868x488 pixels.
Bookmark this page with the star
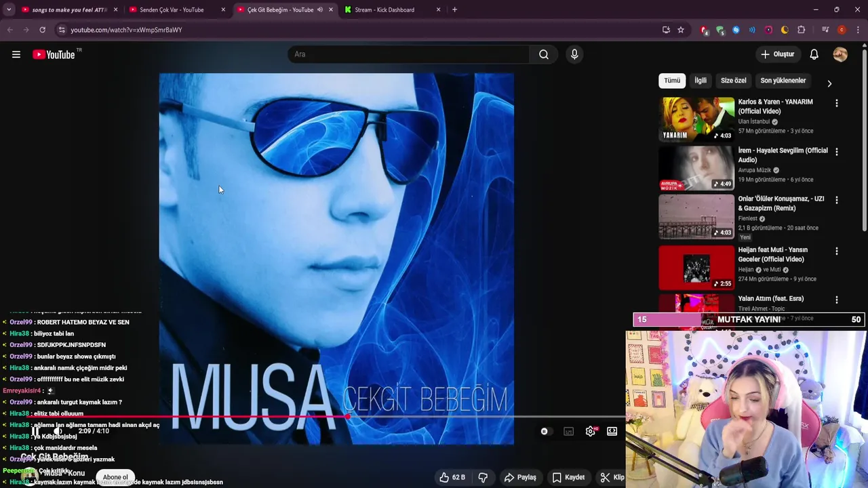click(681, 30)
